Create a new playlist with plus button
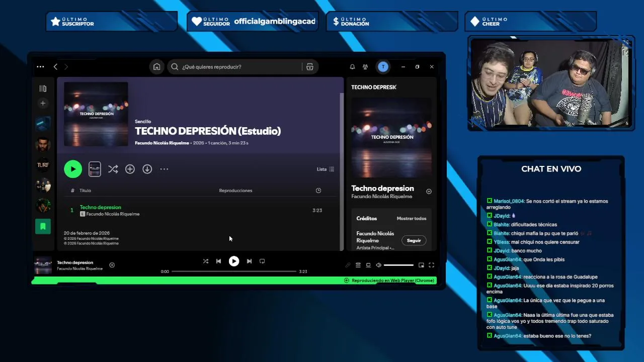 43,103
